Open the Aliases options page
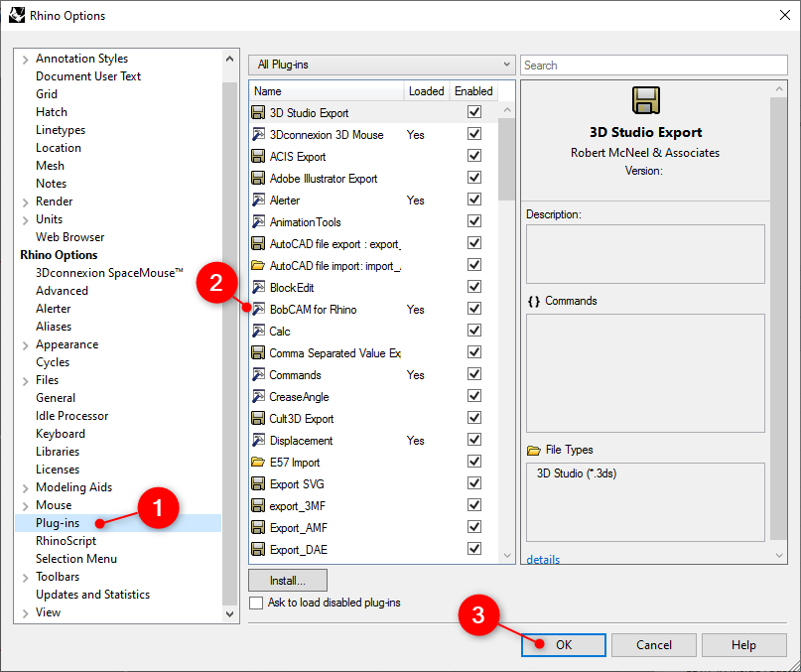 [x=54, y=327]
